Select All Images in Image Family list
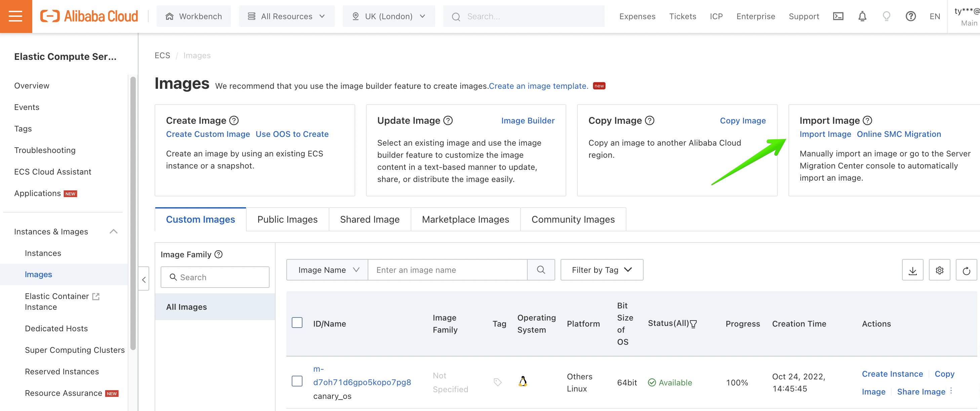 click(x=214, y=307)
